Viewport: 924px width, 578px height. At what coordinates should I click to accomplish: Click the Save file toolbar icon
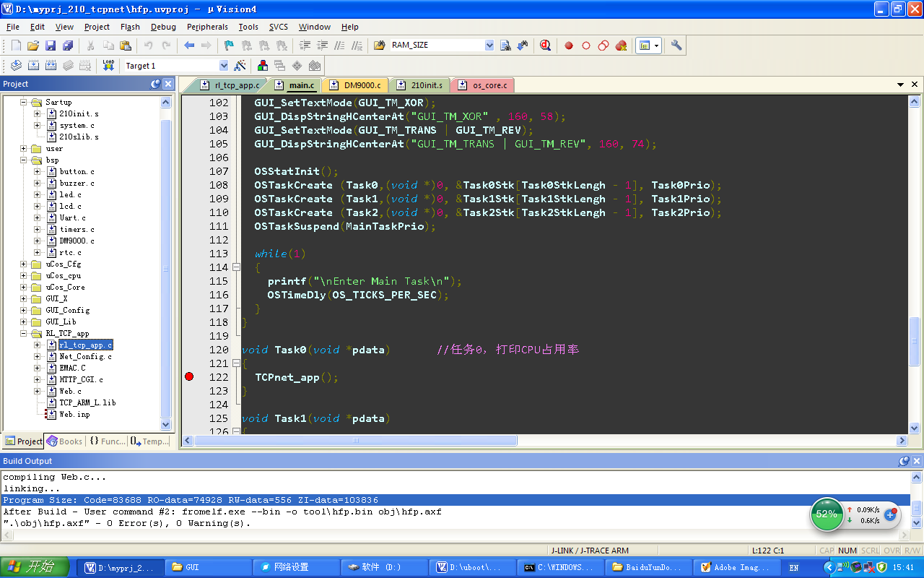point(51,46)
